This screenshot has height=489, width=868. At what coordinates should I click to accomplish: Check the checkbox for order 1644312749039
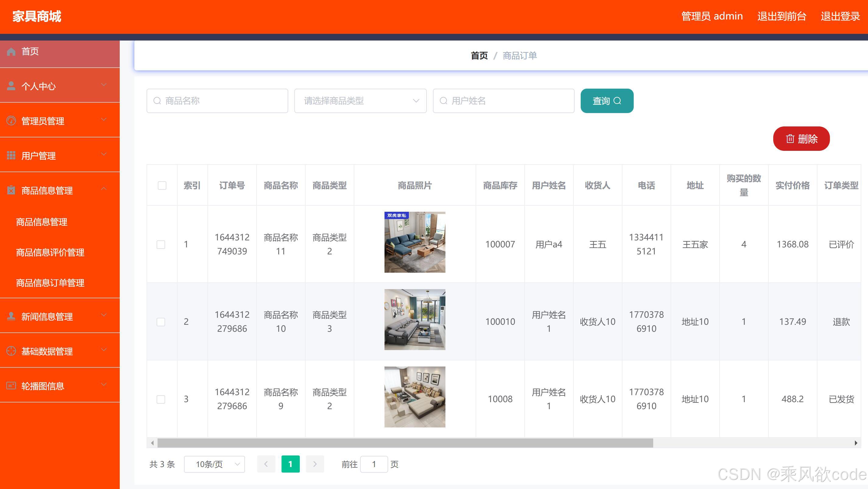tap(161, 244)
